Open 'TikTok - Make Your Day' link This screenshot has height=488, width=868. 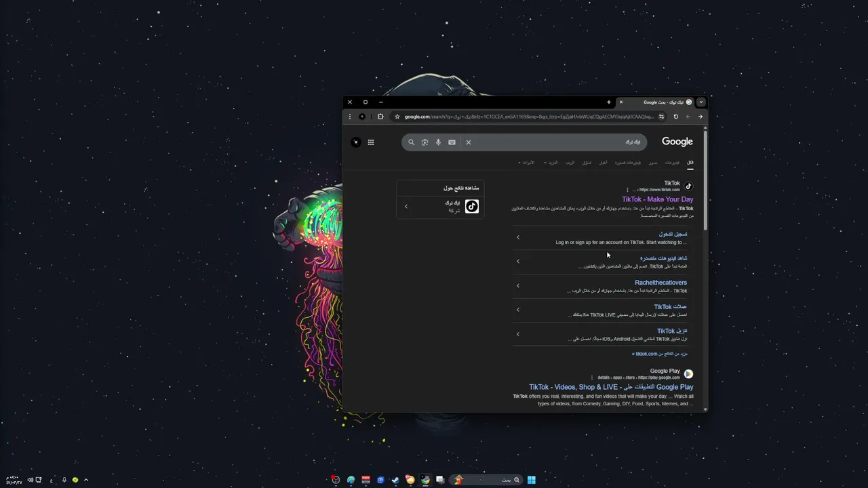[657, 199]
